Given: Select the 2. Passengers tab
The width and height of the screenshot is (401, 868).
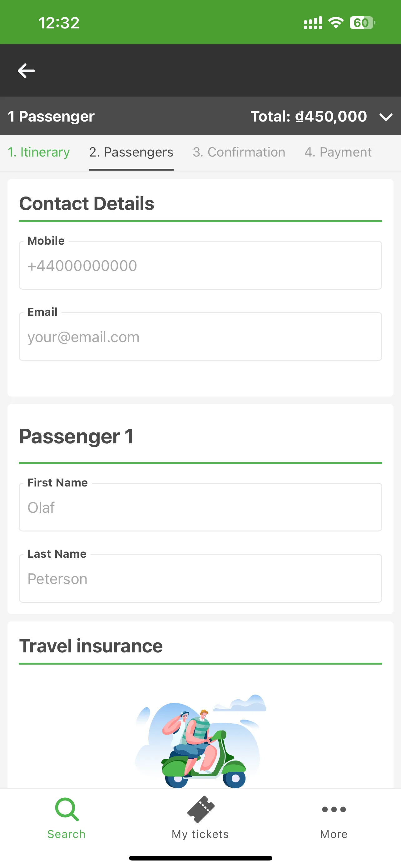Looking at the screenshot, I should [131, 152].
